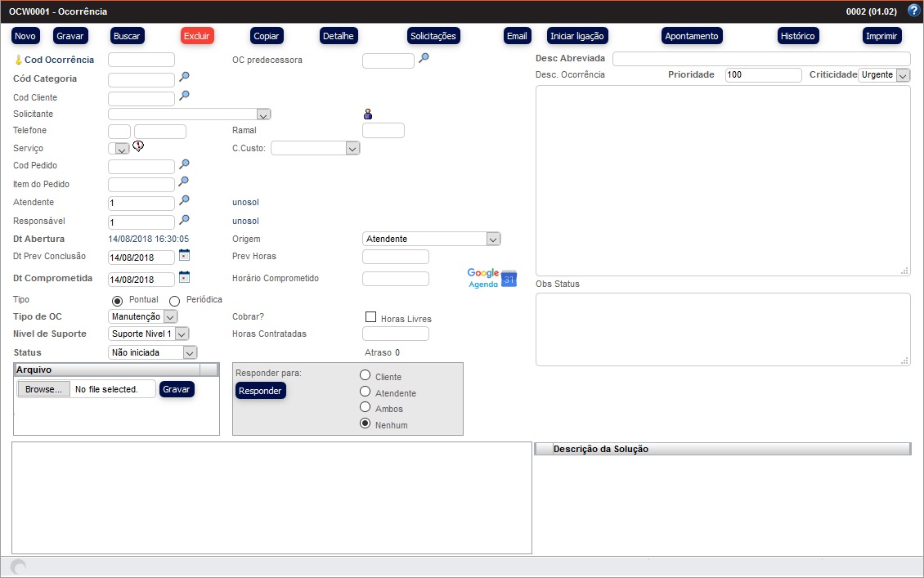
Task: Click the Browse file button
Action: coord(43,389)
